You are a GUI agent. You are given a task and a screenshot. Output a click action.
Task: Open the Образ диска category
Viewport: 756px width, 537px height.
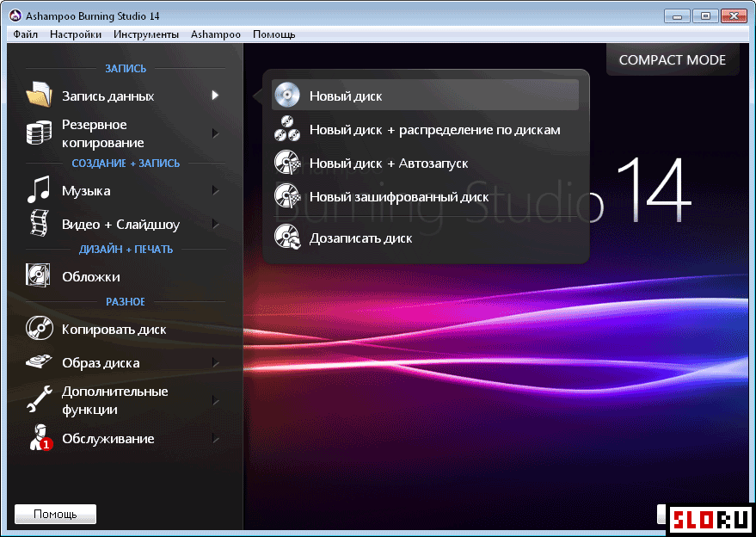[126, 363]
